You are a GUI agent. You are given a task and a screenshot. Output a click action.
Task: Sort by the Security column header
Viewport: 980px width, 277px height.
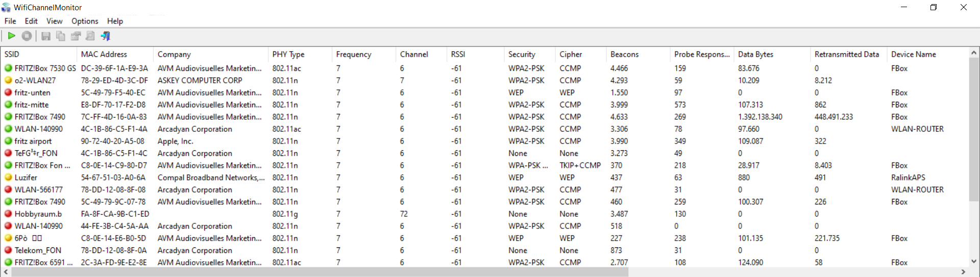(530, 54)
